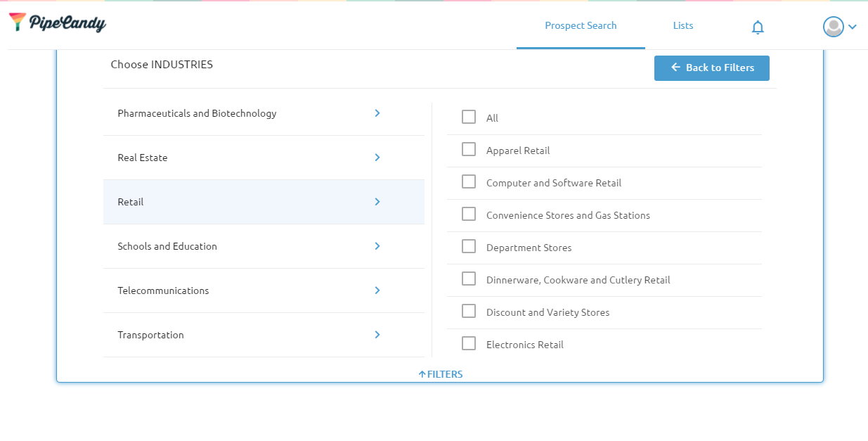
Task: Check the All checkbox
Action: coord(469,117)
